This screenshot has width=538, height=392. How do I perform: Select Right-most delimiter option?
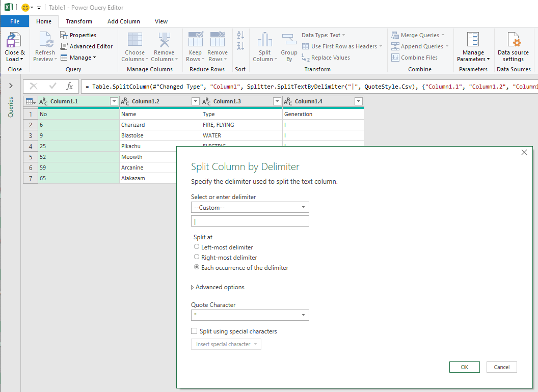point(197,257)
